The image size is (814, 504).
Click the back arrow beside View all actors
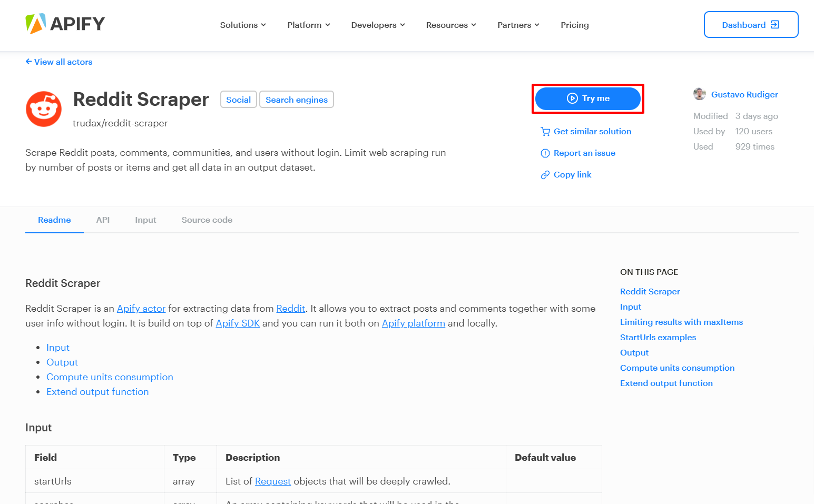tap(28, 62)
